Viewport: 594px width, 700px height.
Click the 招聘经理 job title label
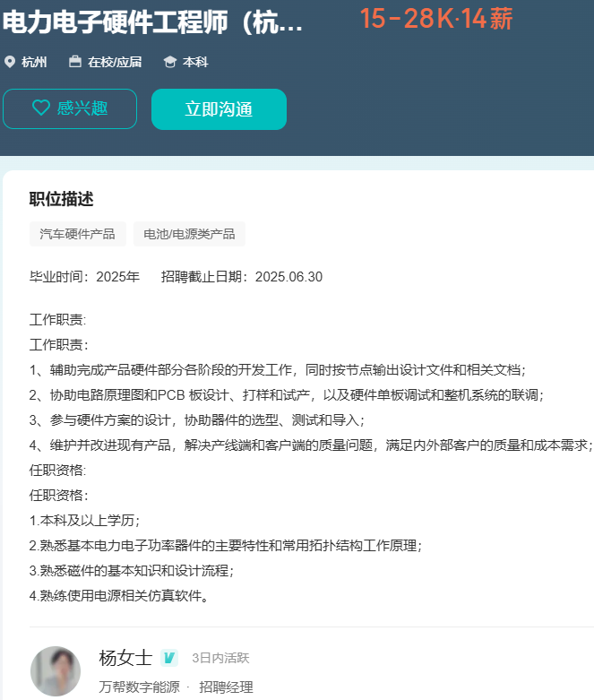pos(226,687)
